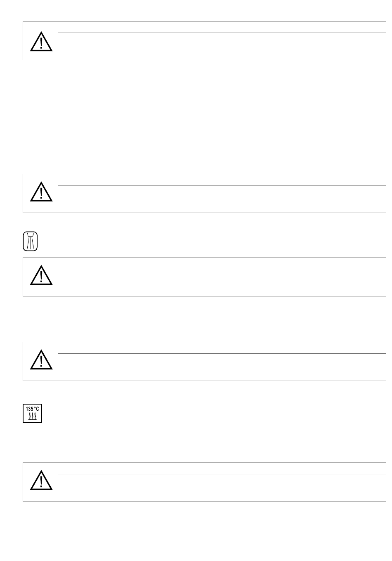Click the topmost warning triangle icon
Screen dimensions: 392x561
pos(41,41)
